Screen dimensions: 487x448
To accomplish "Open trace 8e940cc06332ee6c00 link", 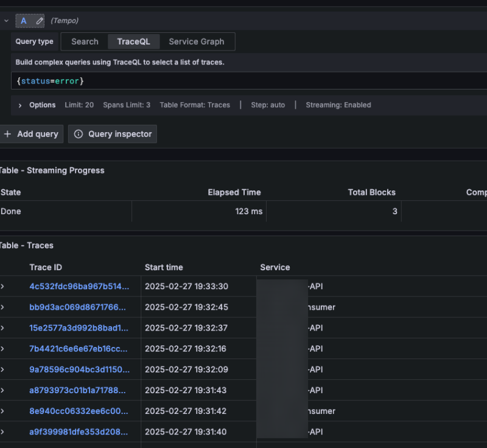I will (x=77, y=411).
